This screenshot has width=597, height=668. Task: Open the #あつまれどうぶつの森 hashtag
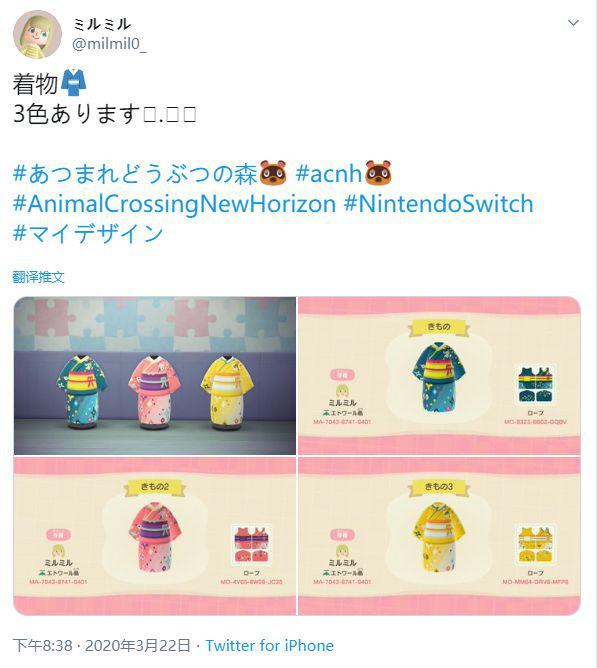click(x=135, y=174)
